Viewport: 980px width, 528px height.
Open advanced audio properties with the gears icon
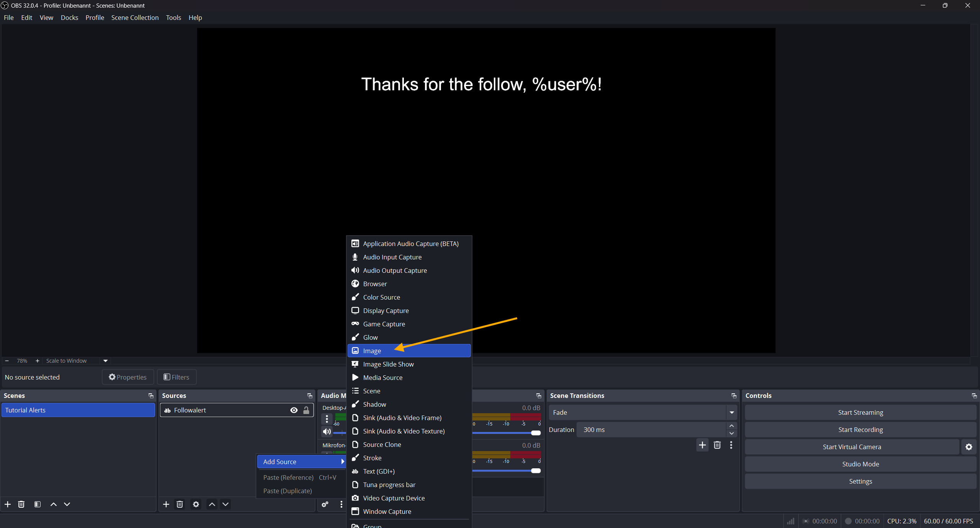pos(325,504)
